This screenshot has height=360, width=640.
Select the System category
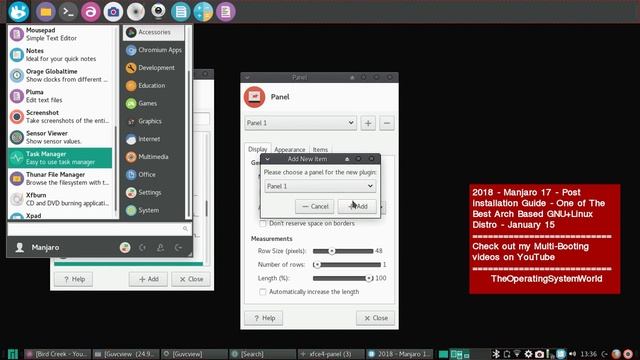(153, 210)
